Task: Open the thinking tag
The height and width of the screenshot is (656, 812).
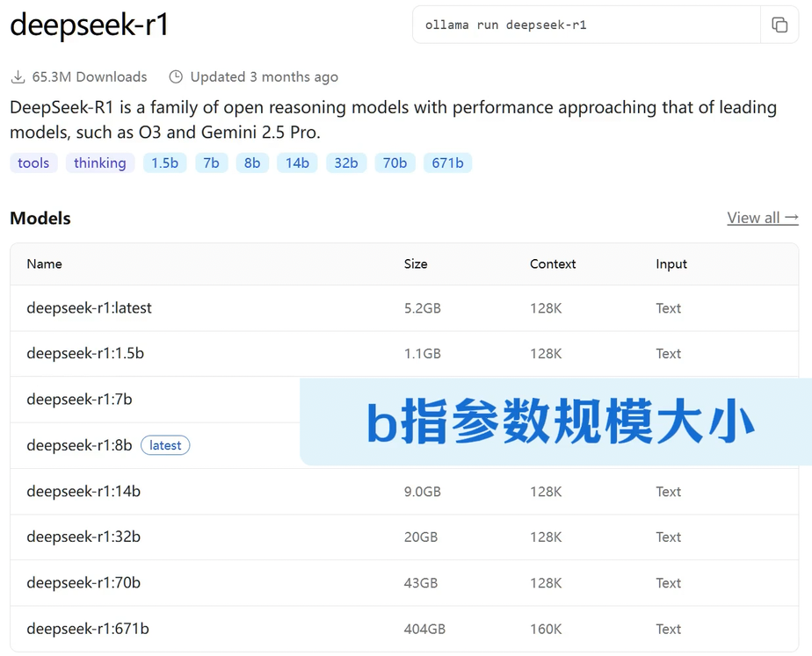Action: click(x=100, y=163)
